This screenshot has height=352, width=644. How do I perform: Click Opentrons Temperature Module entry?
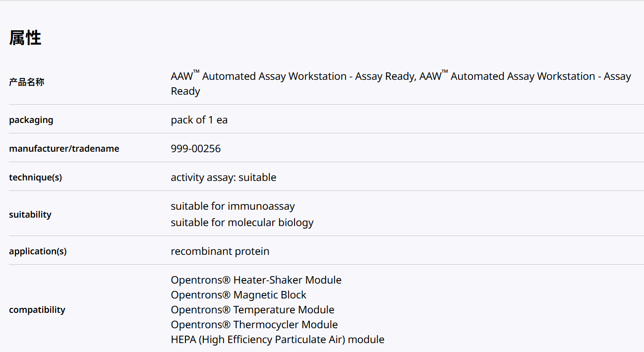click(252, 310)
